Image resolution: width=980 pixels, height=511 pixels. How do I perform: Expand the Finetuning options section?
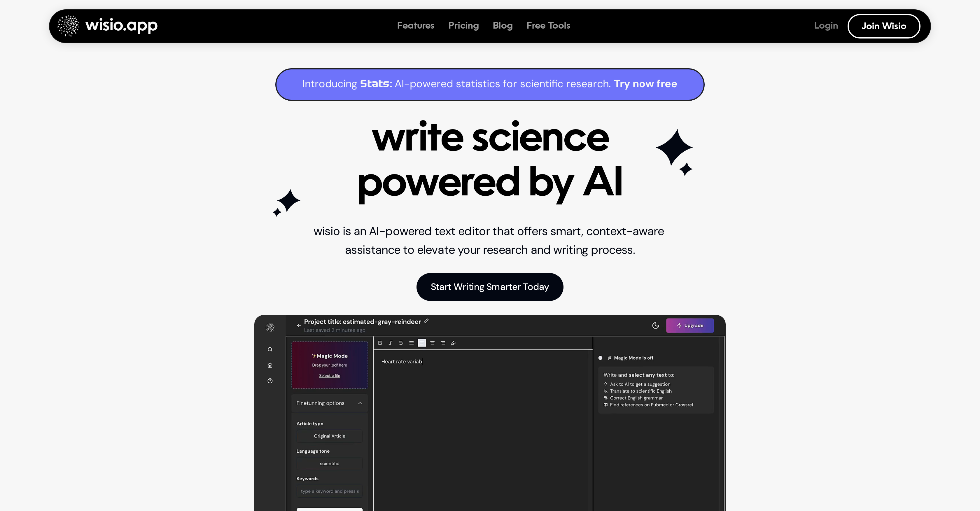(x=330, y=403)
